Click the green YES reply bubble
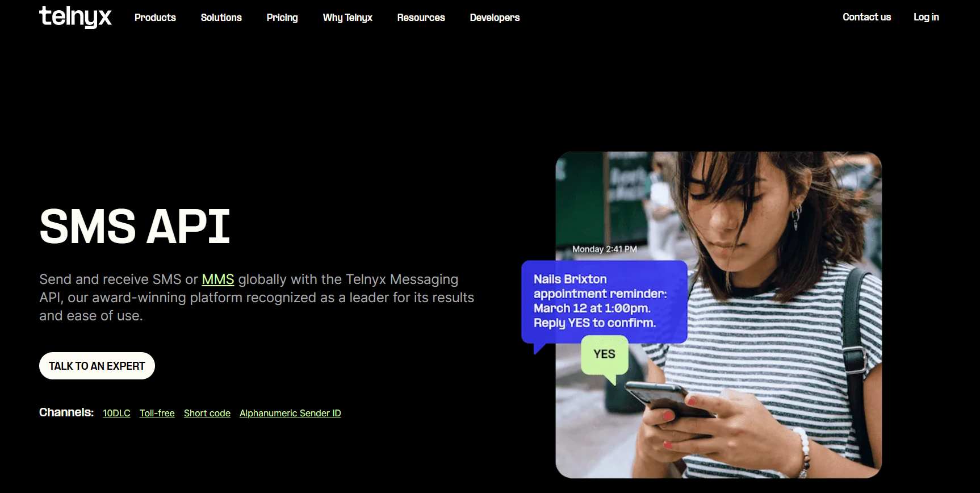 [605, 355]
